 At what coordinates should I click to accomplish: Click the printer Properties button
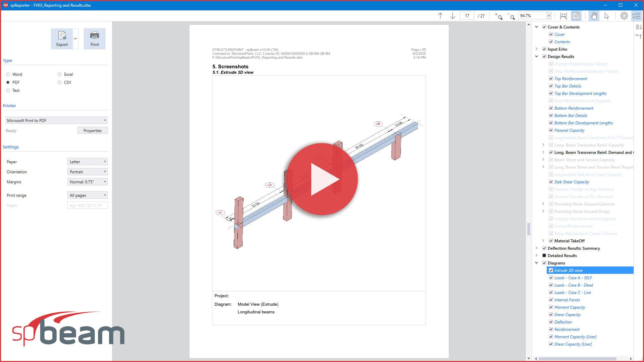(93, 131)
